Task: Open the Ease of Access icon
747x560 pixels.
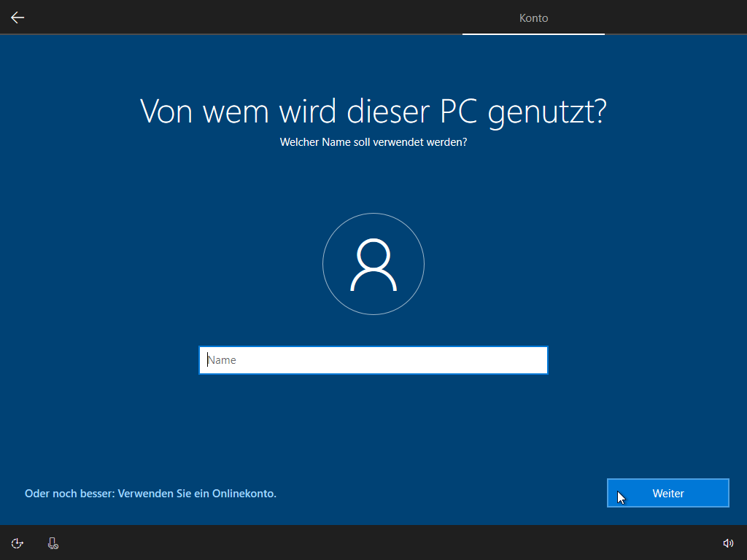Action: tap(18, 543)
